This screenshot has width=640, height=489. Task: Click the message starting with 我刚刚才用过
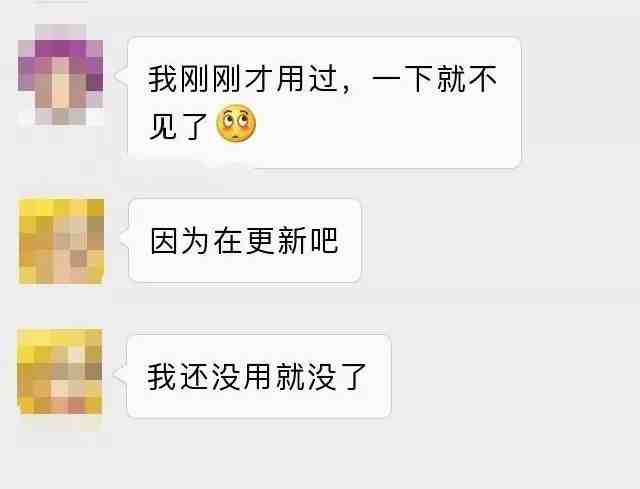[324, 102]
